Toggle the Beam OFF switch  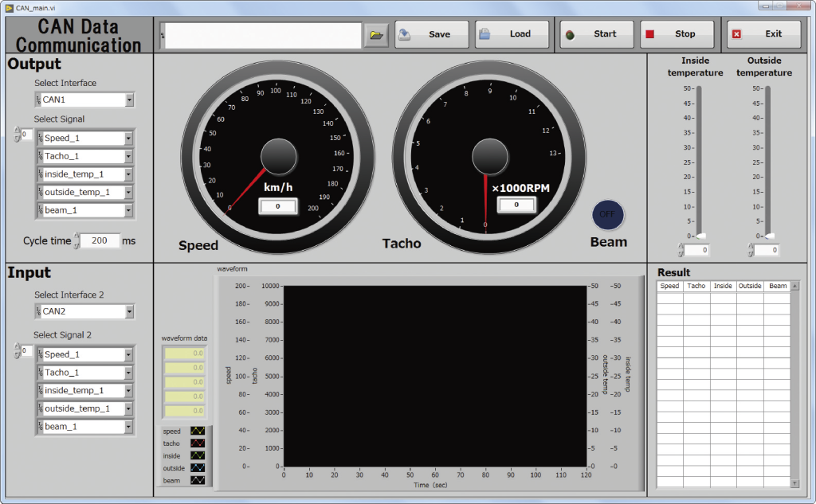(609, 214)
